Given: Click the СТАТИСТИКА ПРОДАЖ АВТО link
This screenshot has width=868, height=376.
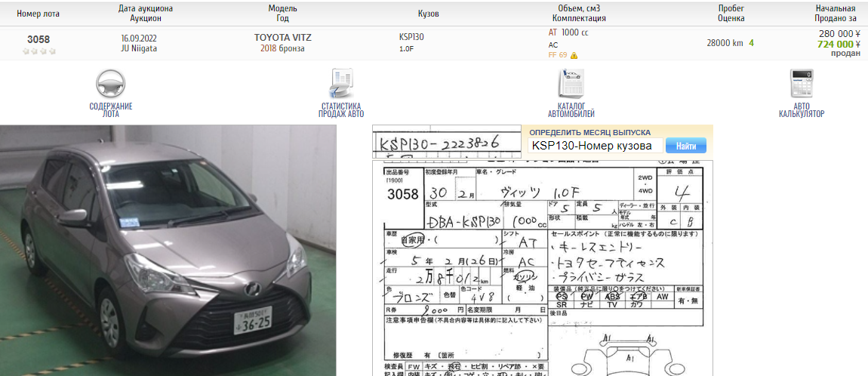Looking at the screenshot, I should pos(341,110).
